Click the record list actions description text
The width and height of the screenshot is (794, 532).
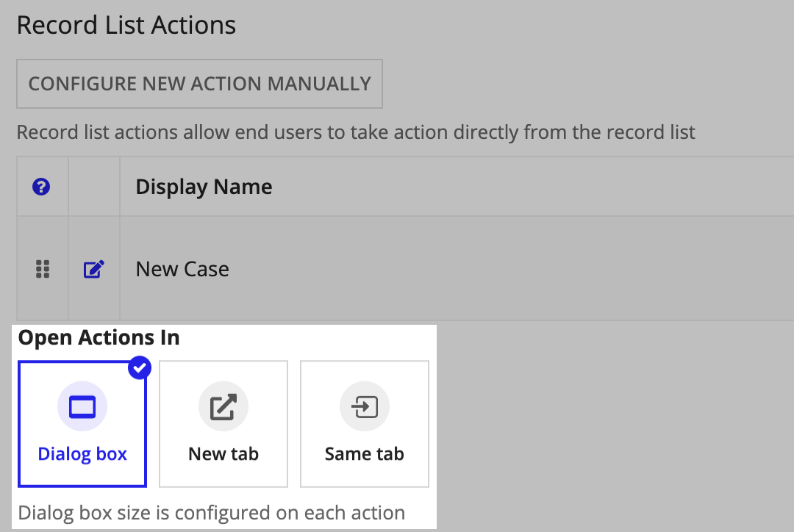[356, 132]
